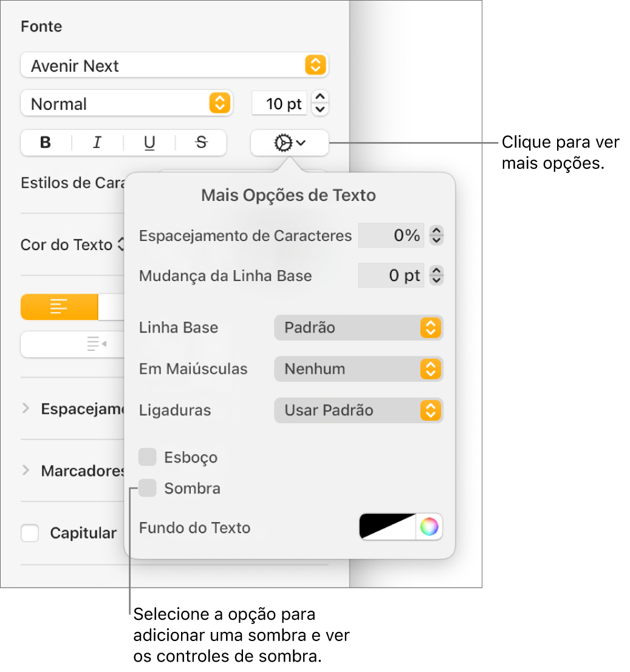Open the Em Maiúsculas dropdown

tap(358, 369)
